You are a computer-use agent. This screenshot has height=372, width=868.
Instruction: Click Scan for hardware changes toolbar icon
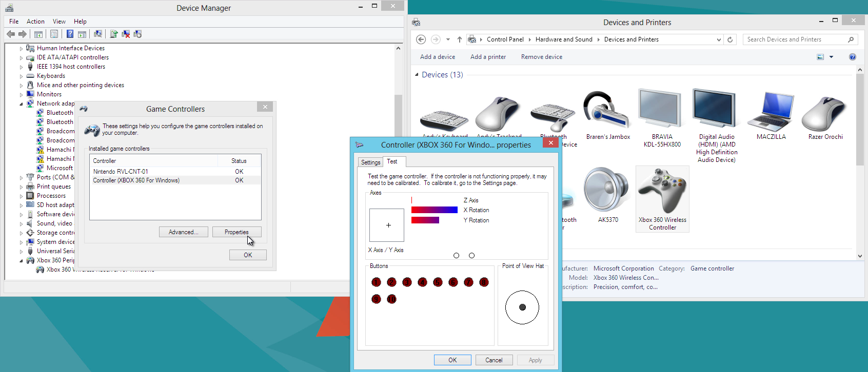[x=98, y=34]
